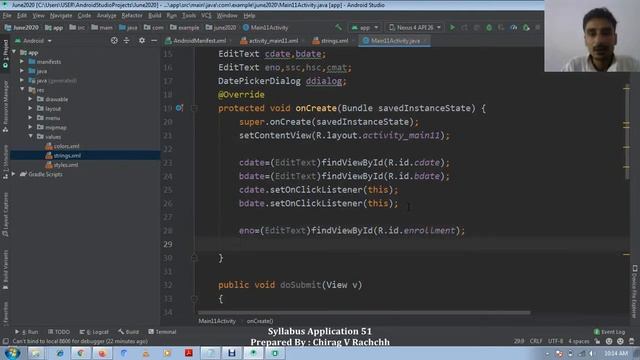Open the Terminal tool window
The image size is (640, 360).
pyautogui.click(x=162, y=332)
